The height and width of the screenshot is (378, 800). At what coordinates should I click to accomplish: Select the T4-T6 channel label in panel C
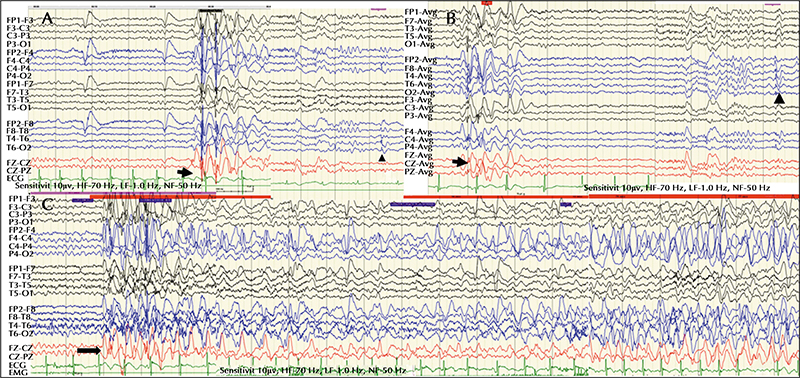coord(20,324)
